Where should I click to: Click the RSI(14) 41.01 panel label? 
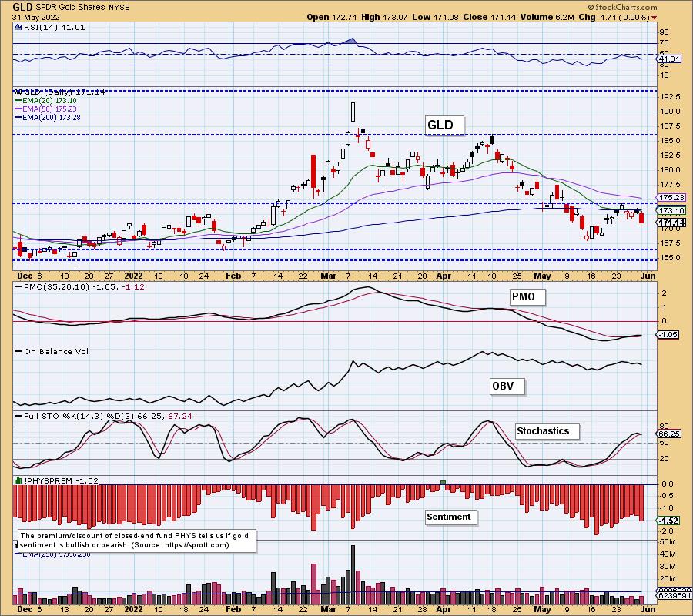click(x=53, y=27)
